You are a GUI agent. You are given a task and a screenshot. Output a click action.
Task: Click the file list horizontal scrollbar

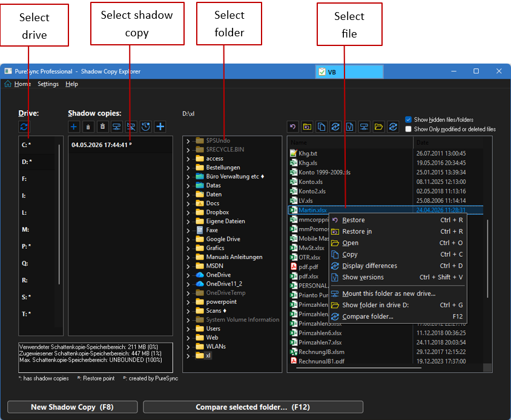pyautogui.click(x=358, y=368)
